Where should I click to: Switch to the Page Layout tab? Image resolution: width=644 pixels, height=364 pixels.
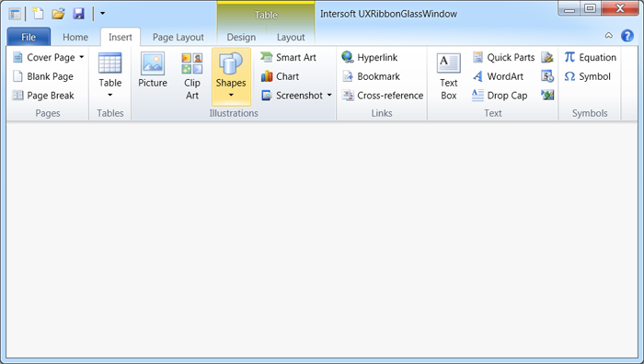tap(178, 38)
